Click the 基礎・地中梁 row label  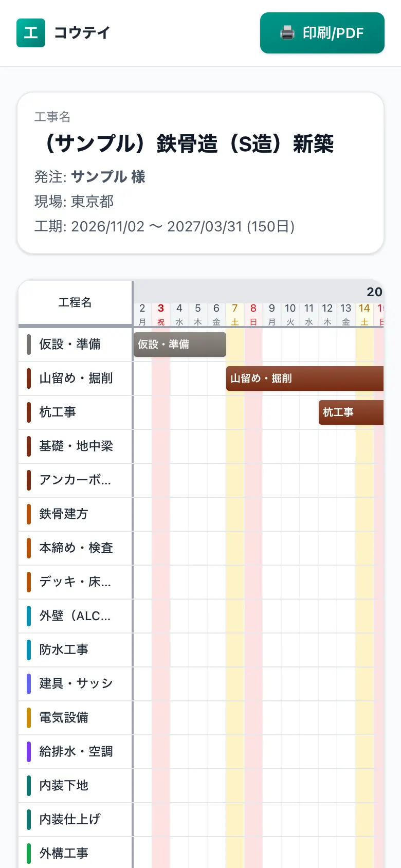(76, 446)
